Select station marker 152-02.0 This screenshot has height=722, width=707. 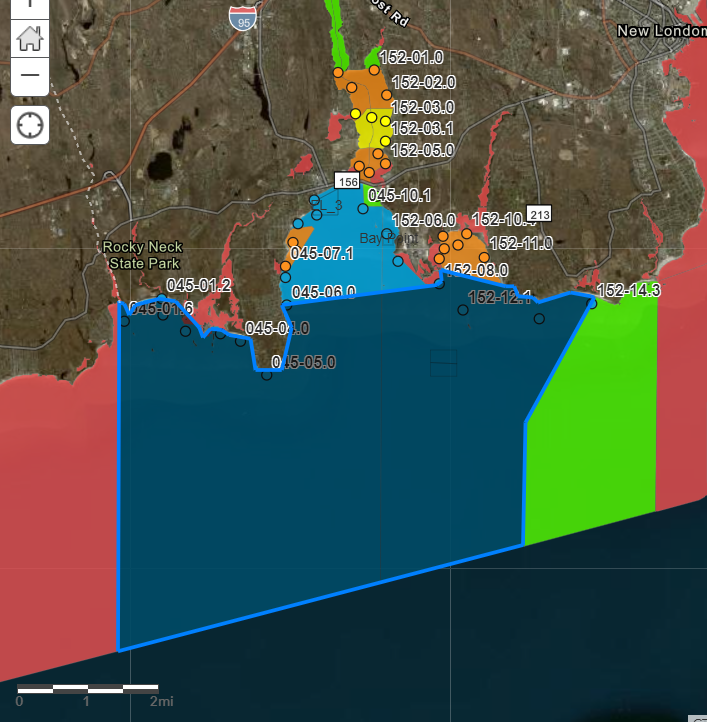[386, 95]
